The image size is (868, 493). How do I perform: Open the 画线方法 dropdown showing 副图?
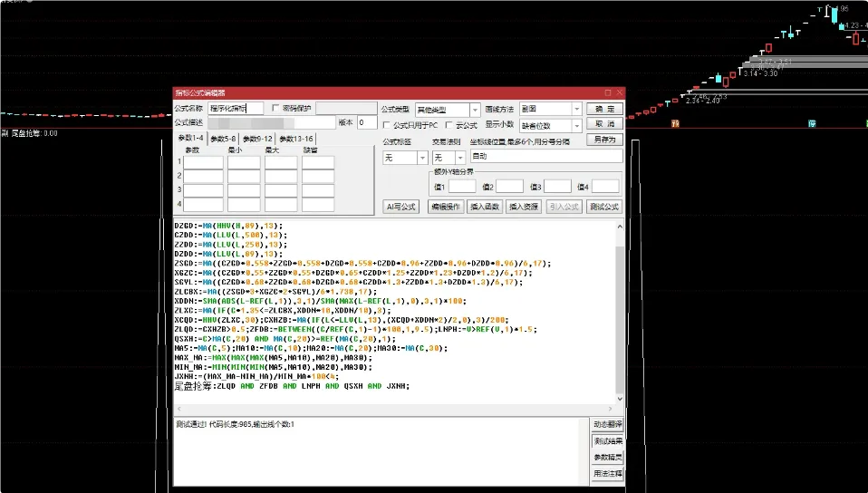click(x=550, y=109)
